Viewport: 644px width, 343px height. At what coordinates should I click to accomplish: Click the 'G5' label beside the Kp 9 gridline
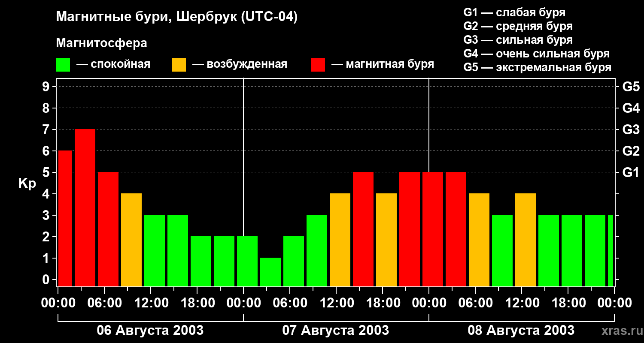pyautogui.click(x=631, y=87)
